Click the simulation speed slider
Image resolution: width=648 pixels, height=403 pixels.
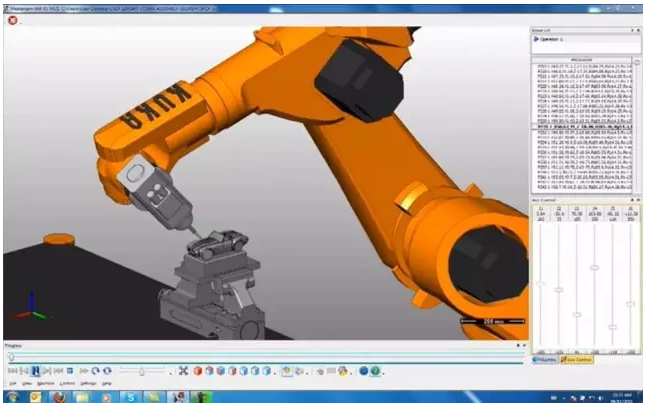point(142,370)
